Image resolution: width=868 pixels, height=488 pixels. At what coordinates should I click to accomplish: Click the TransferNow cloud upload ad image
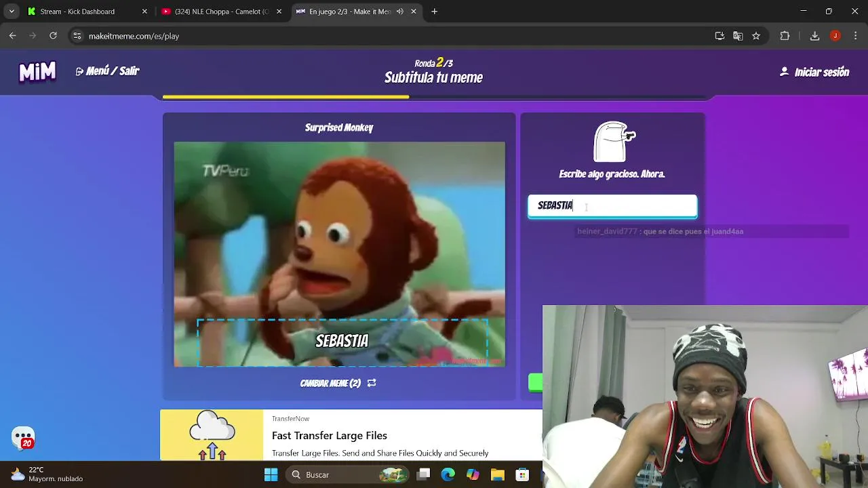pyautogui.click(x=212, y=435)
